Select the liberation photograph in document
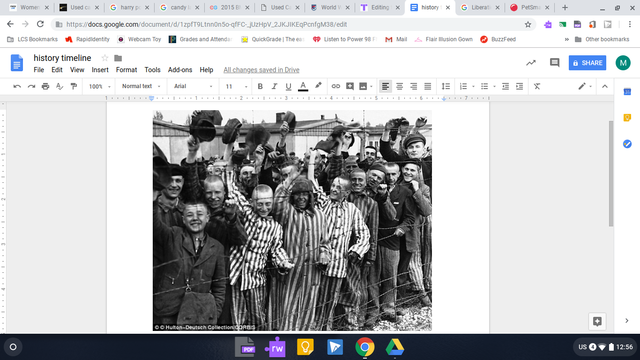The height and width of the screenshot is (360, 640). (x=292, y=220)
